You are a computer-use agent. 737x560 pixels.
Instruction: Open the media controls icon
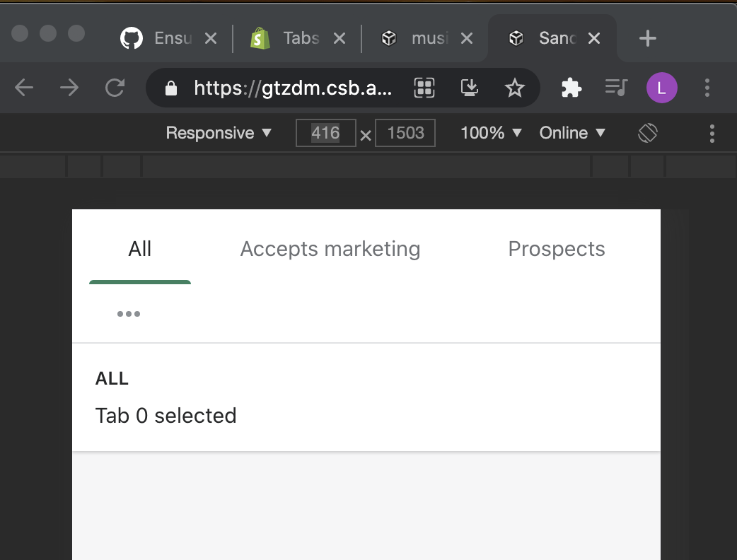(x=616, y=88)
